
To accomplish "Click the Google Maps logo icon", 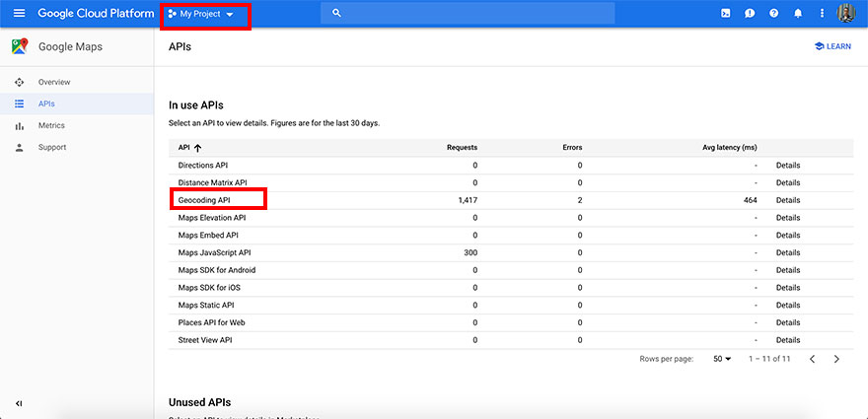I will pos(20,46).
